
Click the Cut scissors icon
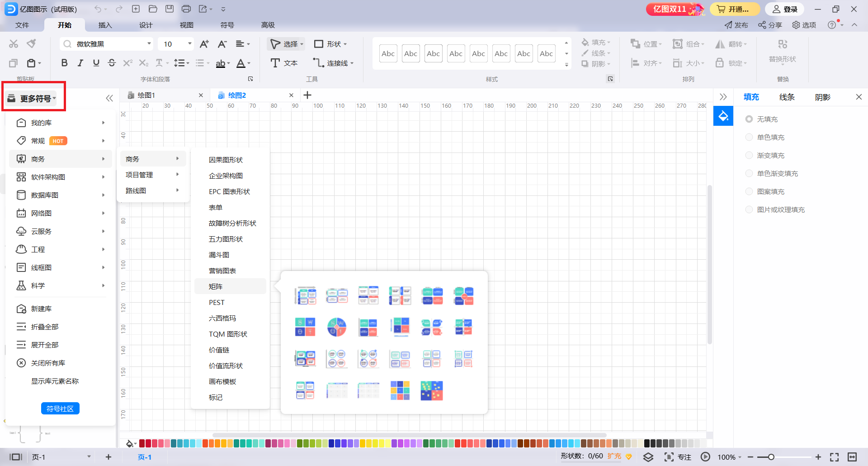tap(14, 44)
